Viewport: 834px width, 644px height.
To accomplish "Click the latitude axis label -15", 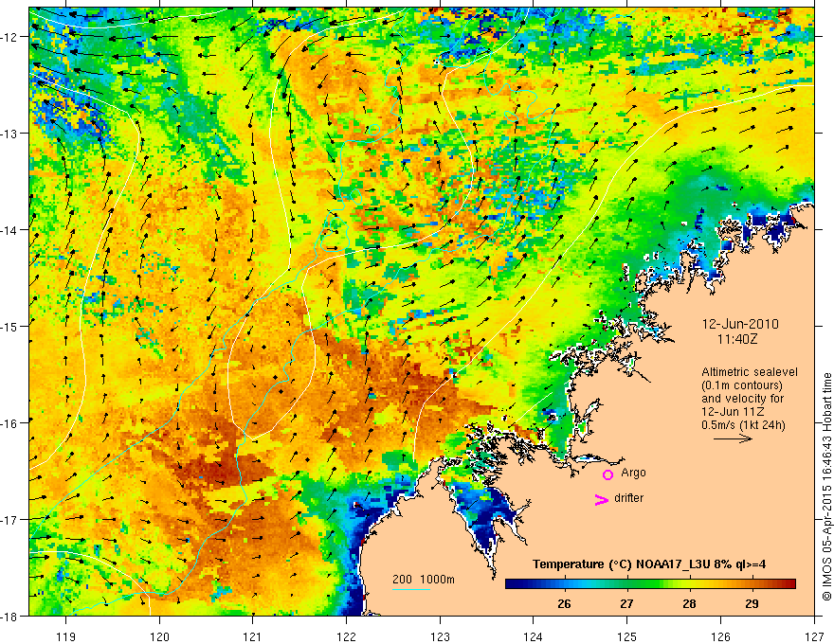I will tap(10, 326).
